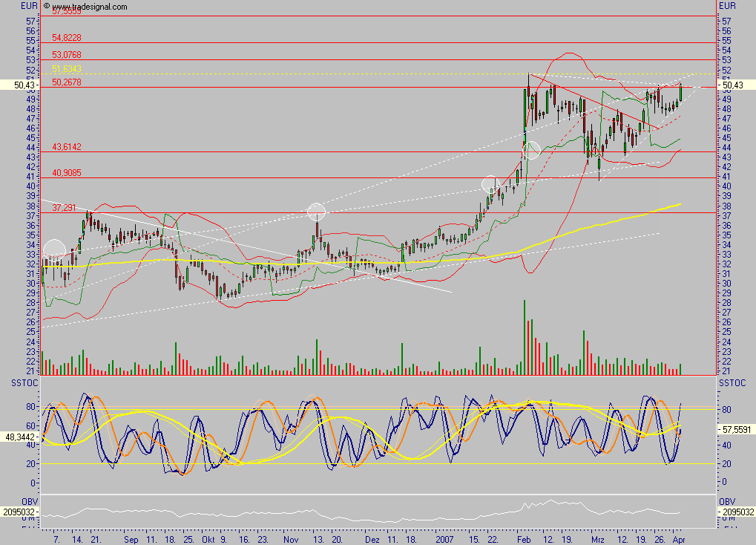Click Okt on the date axis
756x545 pixels.
(x=208, y=539)
